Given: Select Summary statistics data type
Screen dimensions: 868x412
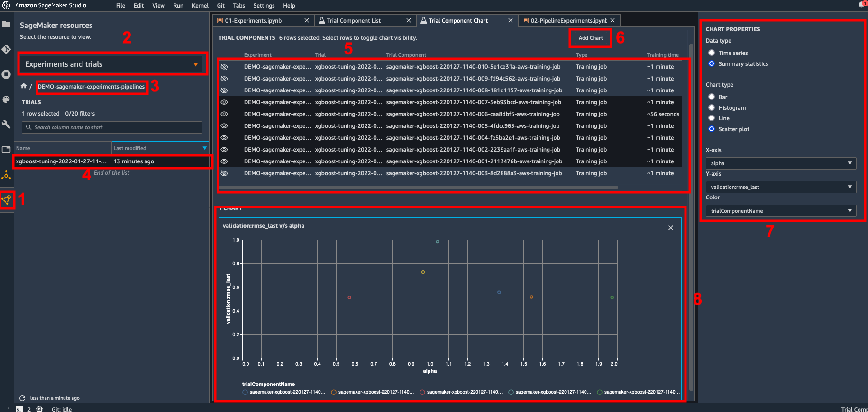Looking at the screenshot, I should click(712, 64).
